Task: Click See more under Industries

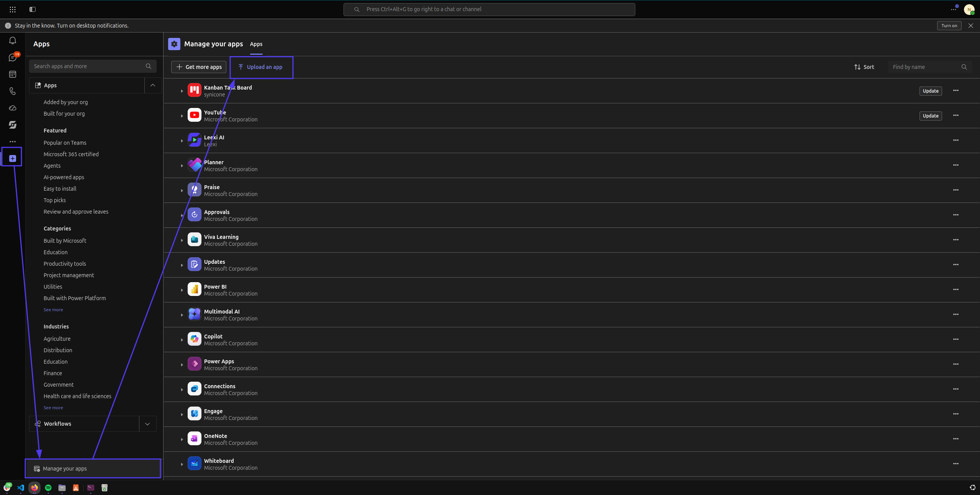Action: [53, 408]
